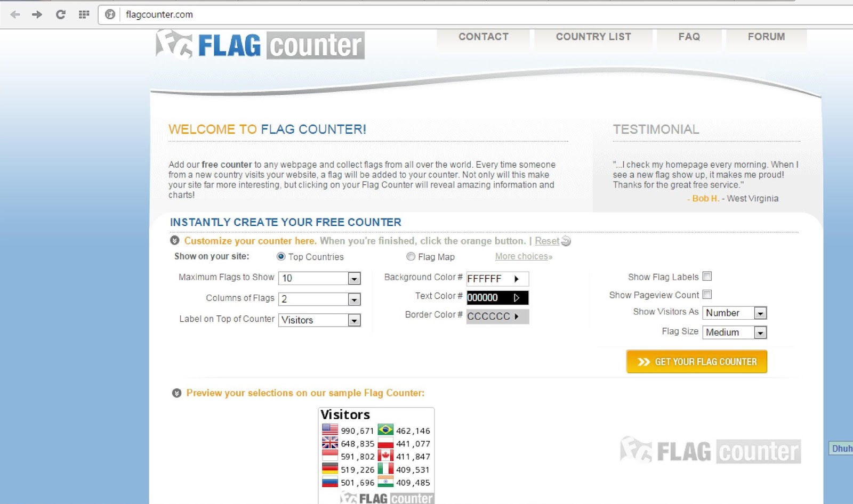Click the Brazil flag in preview
The height and width of the screenshot is (504, 853).
tap(385, 429)
